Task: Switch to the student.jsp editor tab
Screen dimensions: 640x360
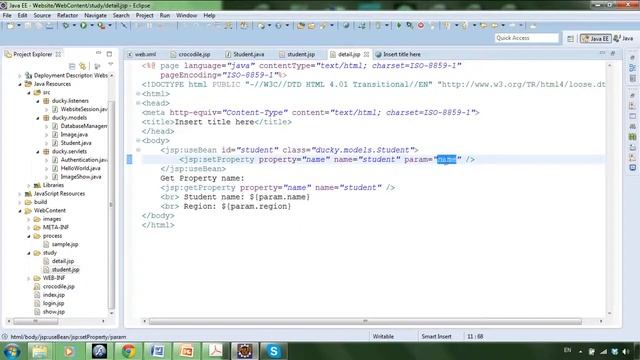Action: [298, 54]
